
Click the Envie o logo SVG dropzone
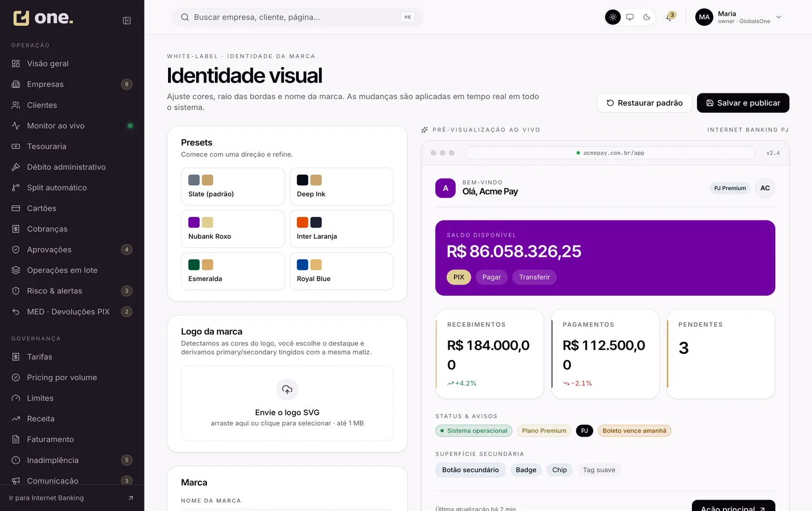[x=287, y=403]
